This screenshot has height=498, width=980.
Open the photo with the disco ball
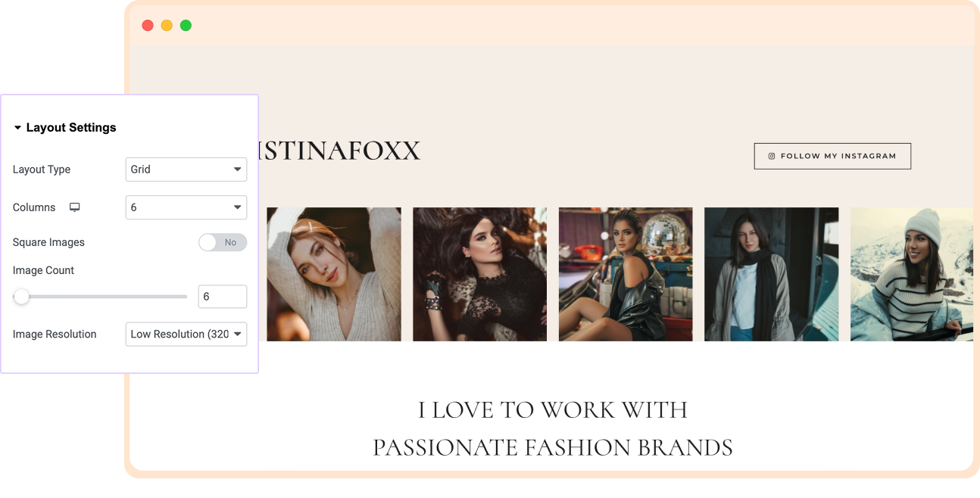[x=626, y=274]
